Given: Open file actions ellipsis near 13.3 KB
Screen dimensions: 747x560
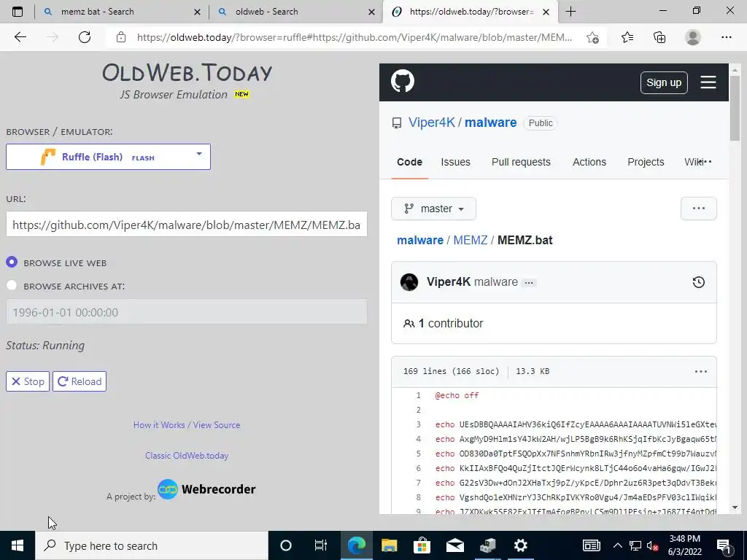Looking at the screenshot, I should tap(701, 371).
